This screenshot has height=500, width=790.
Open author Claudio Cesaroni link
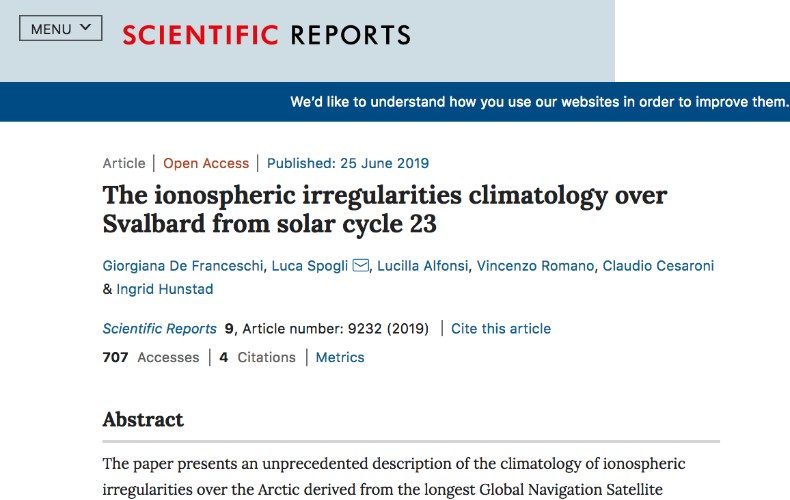(659, 266)
